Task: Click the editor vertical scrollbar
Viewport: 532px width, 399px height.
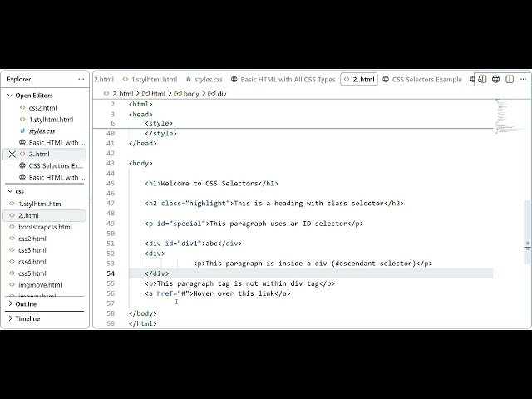Action: click(x=527, y=233)
